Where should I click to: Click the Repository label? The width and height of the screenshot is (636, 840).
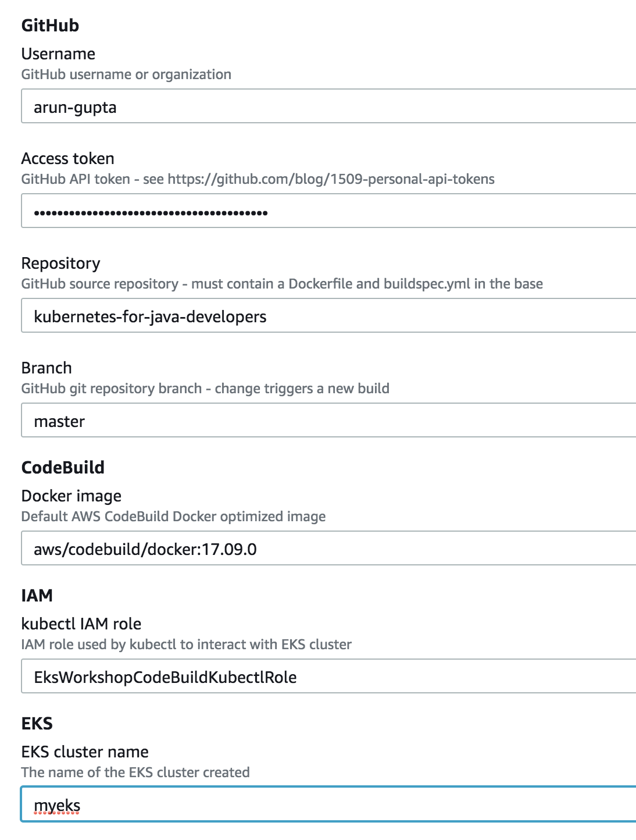60,264
